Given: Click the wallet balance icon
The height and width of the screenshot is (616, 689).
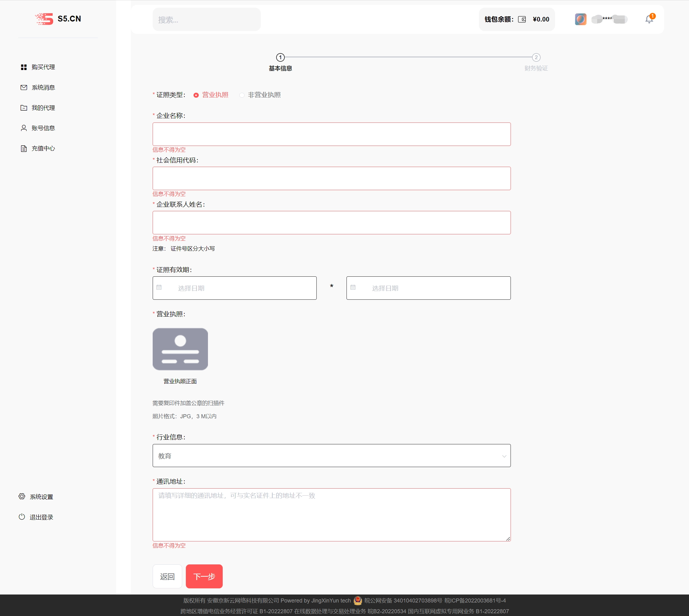Looking at the screenshot, I should click(x=522, y=19).
